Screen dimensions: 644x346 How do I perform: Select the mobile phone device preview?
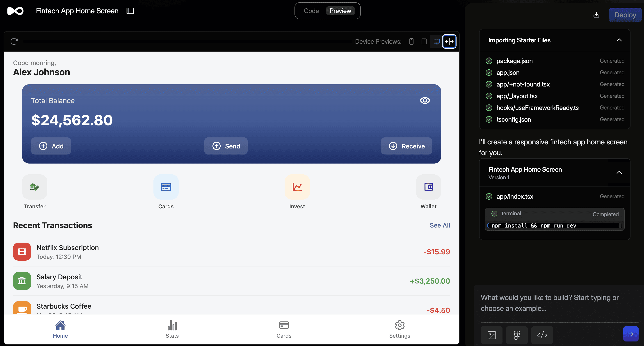pyautogui.click(x=411, y=41)
